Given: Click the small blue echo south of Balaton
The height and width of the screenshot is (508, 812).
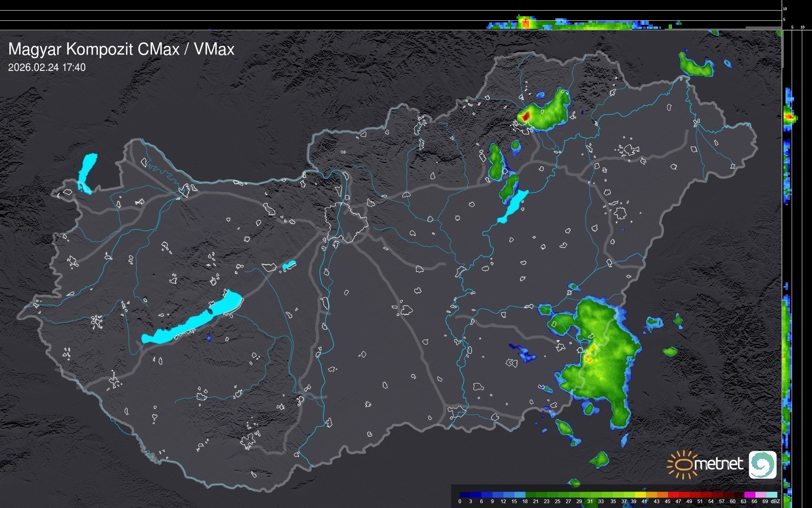Looking at the screenshot, I should pos(209,338).
